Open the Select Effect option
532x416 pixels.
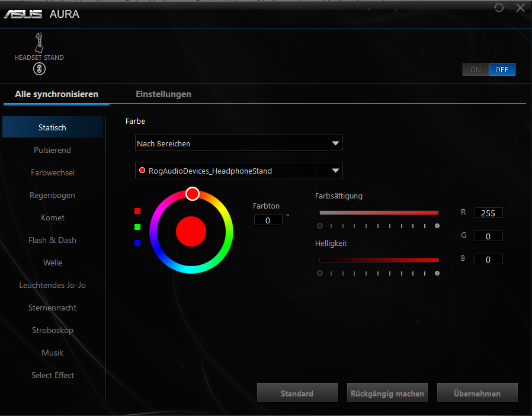point(53,375)
